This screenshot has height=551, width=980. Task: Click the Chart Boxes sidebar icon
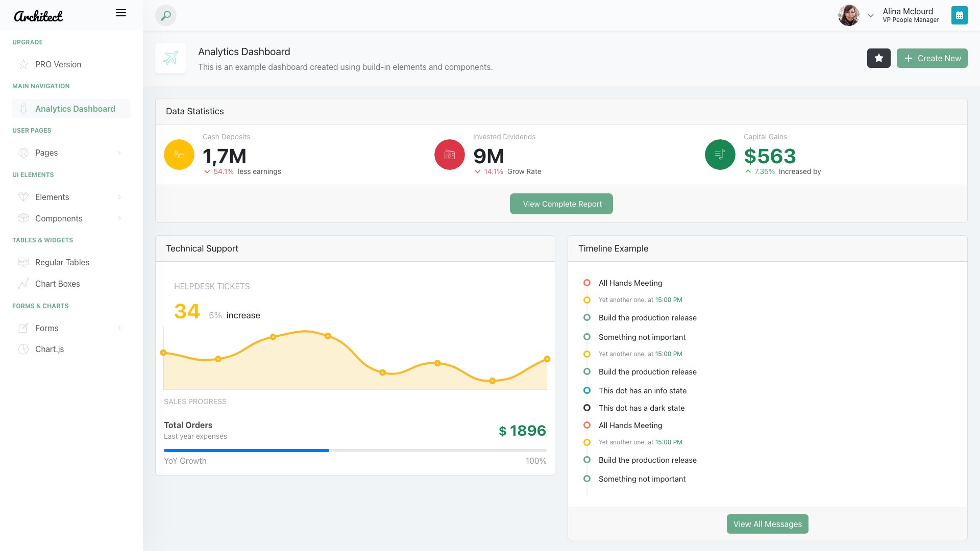click(23, 284)
